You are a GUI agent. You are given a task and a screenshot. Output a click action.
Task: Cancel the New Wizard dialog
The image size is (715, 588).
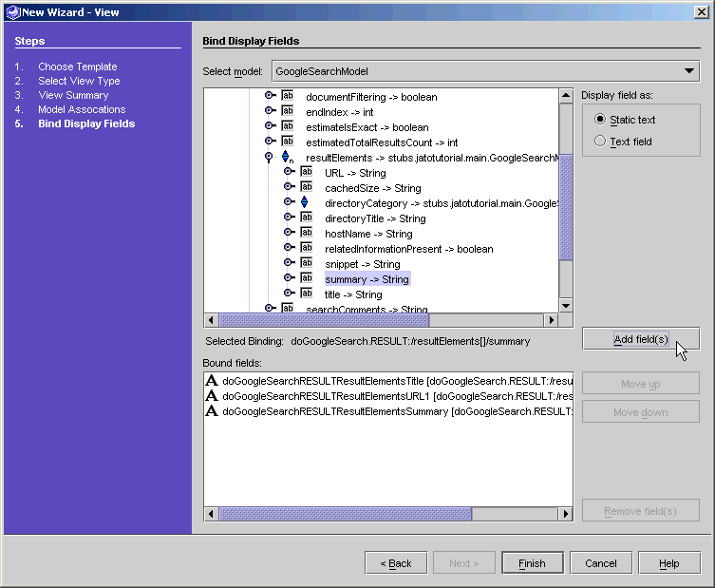click(600, 563)
